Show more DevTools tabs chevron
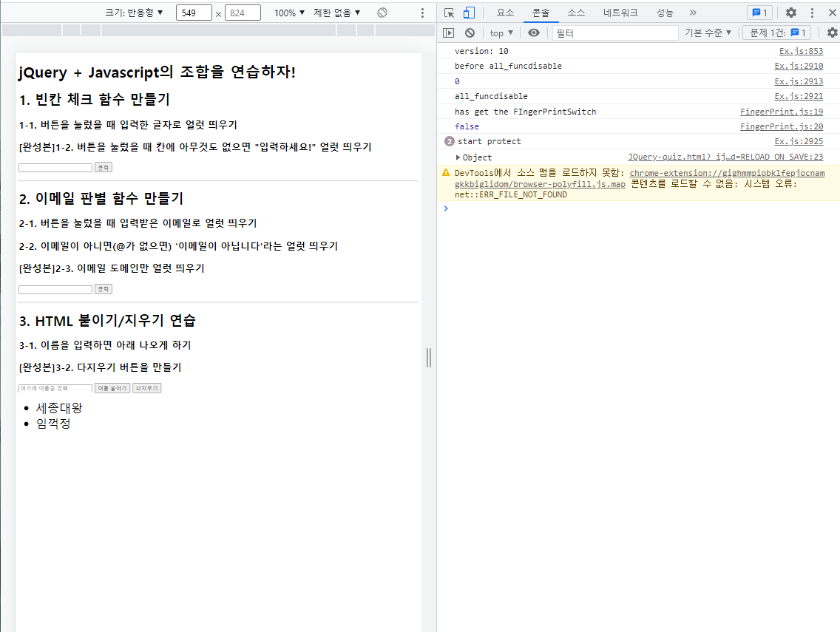 tap(693, 13)
